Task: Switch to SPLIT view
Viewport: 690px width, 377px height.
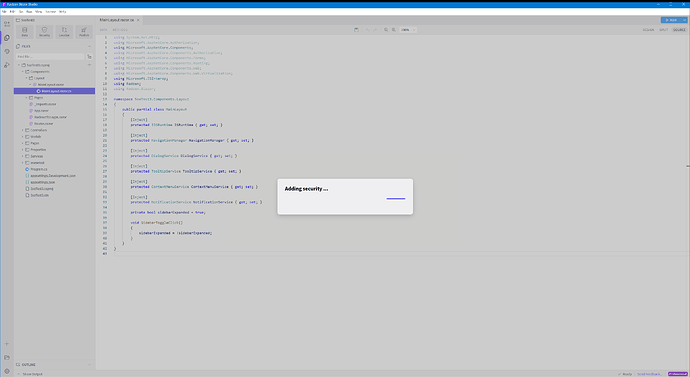Action: (664, 30)
